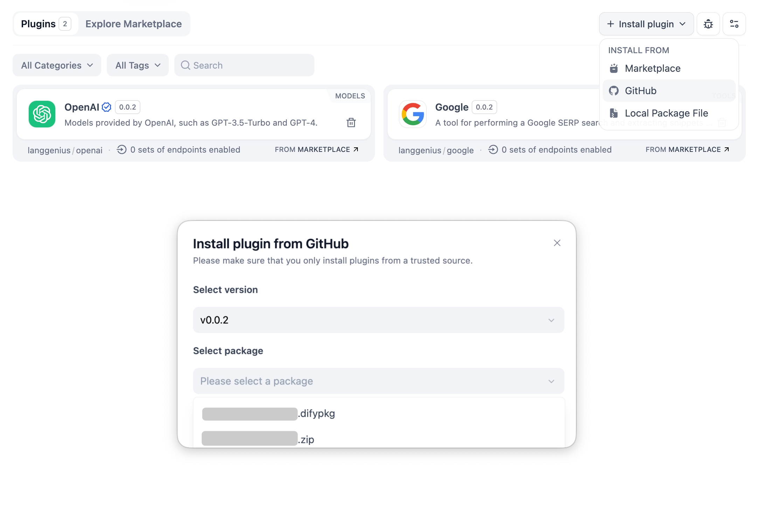Viewport: 757px width, 532px height.
Task: Delete the OpenAI plugin via trash icon
Action: click(351, 122)
